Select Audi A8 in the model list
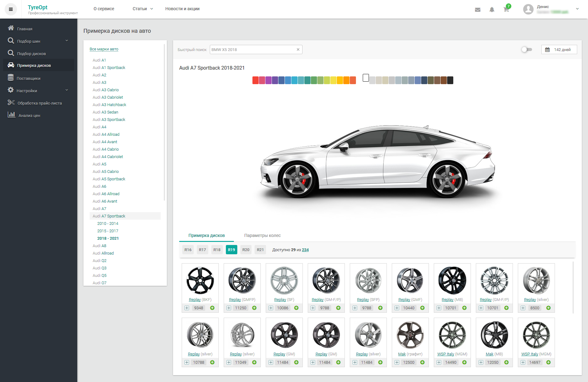This screenshot has height=382, width=588. (x=99, y=246)
